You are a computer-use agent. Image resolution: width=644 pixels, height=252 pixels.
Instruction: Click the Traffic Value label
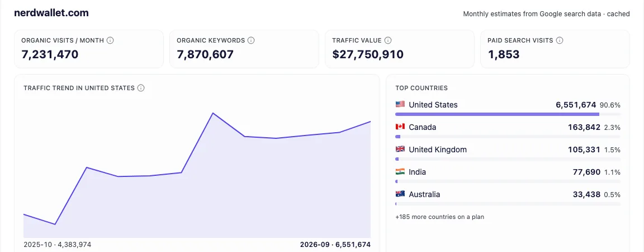point(357,40)
